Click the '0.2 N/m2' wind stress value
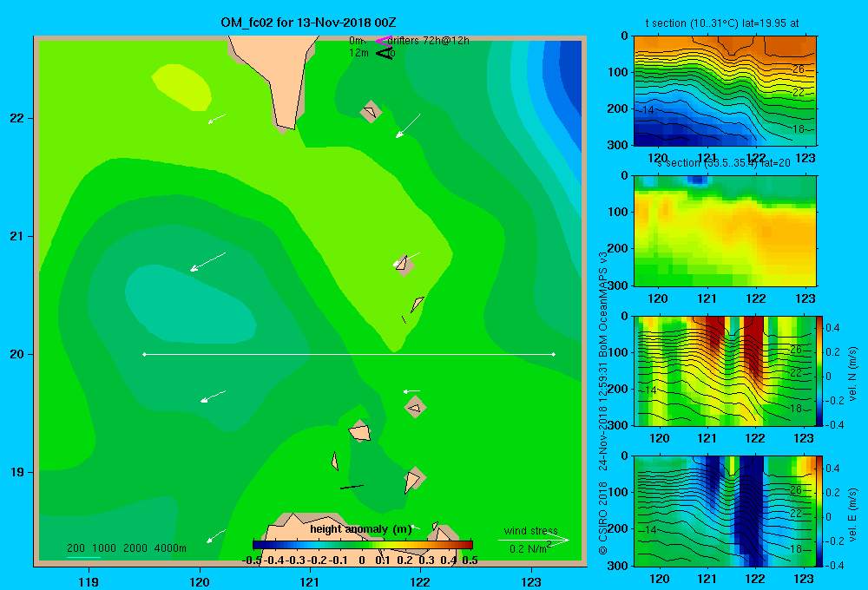Screen dimensions: 868x590 pos(530,548)
